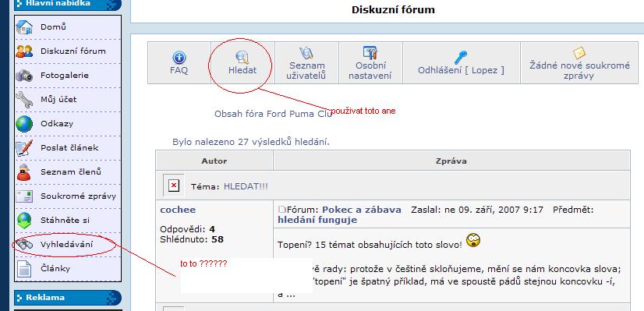Click the camera icon for Fotogalerie
The image size is (644, 311).
point(24,76)
